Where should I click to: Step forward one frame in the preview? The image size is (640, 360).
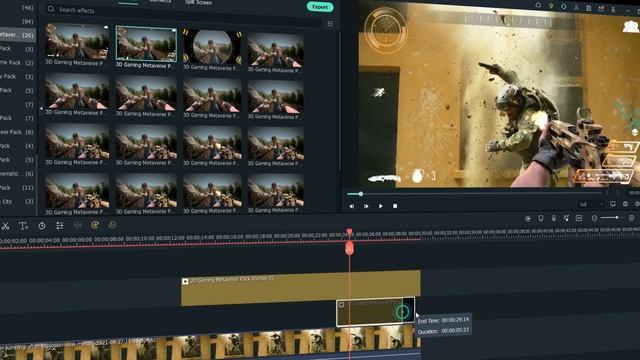366,206
